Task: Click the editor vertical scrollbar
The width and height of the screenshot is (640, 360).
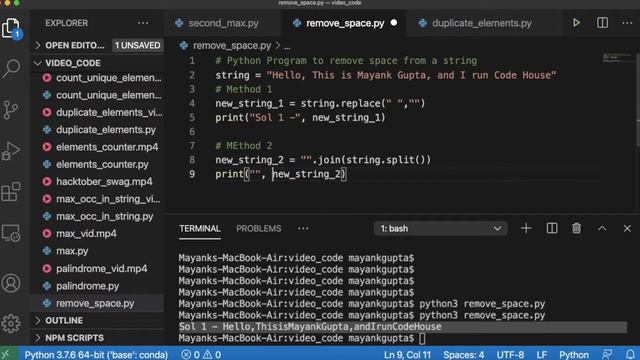Action: (x=637, y=100)
